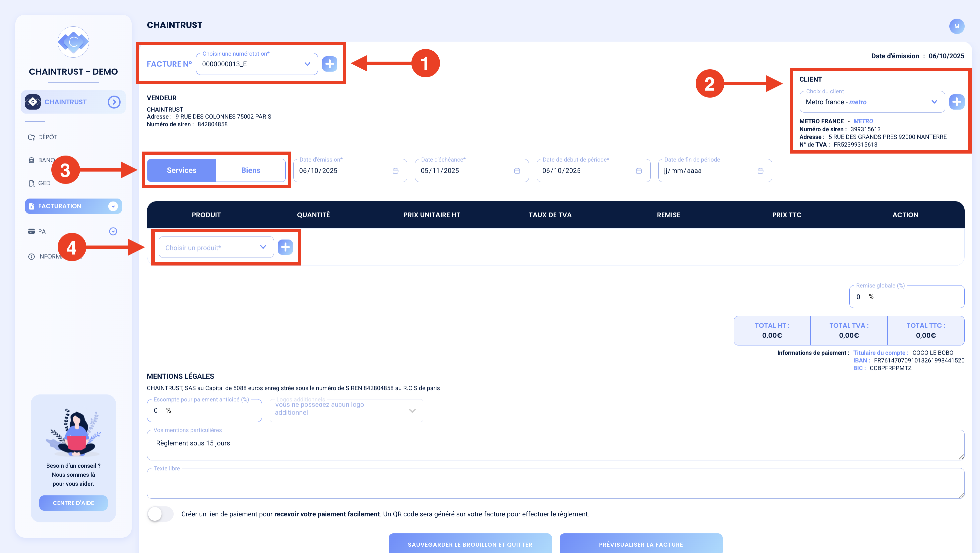Click the PRODUIT column header

point(206,215)
